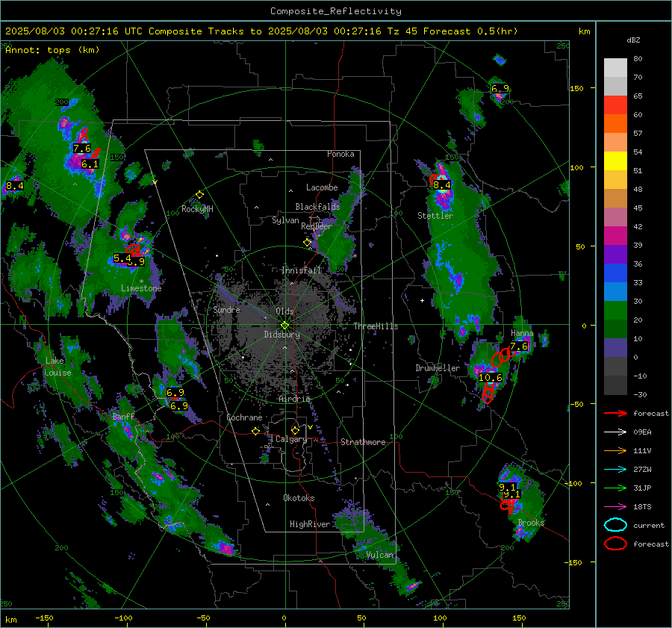Click the dBZ scale heading
Screen dimensions: 672x628
633,40
